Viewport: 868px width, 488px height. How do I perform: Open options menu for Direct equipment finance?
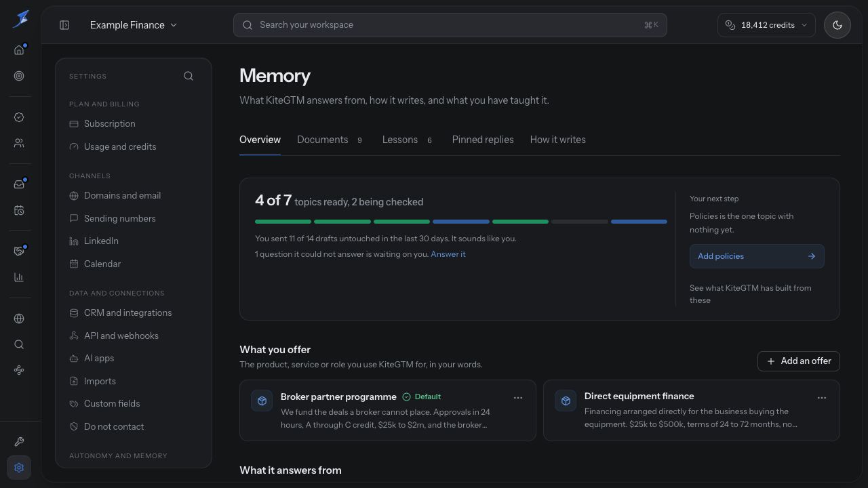822,398
